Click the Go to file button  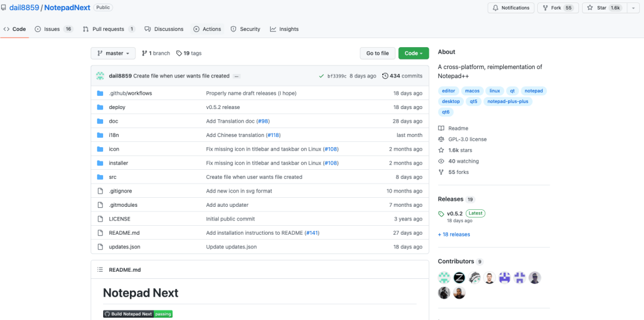pyautogui.click(x=377, y=54)
